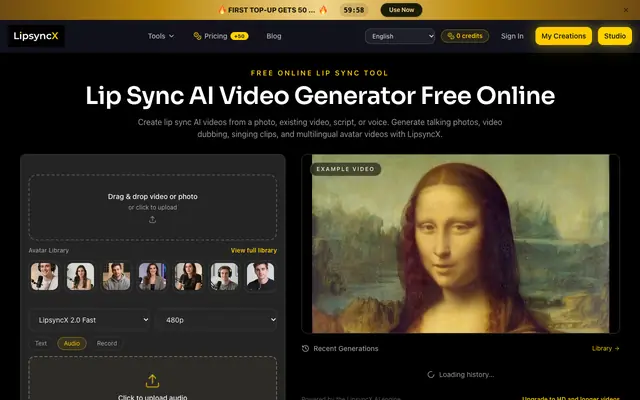640x400 pixels.
Task: Click the Recent Generations heading
Action: 346,349
